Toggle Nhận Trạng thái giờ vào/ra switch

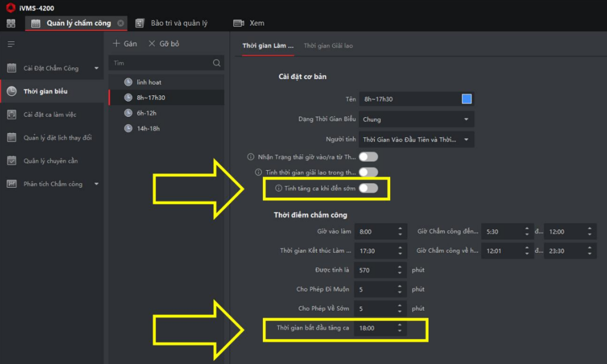tap(368, 157)
